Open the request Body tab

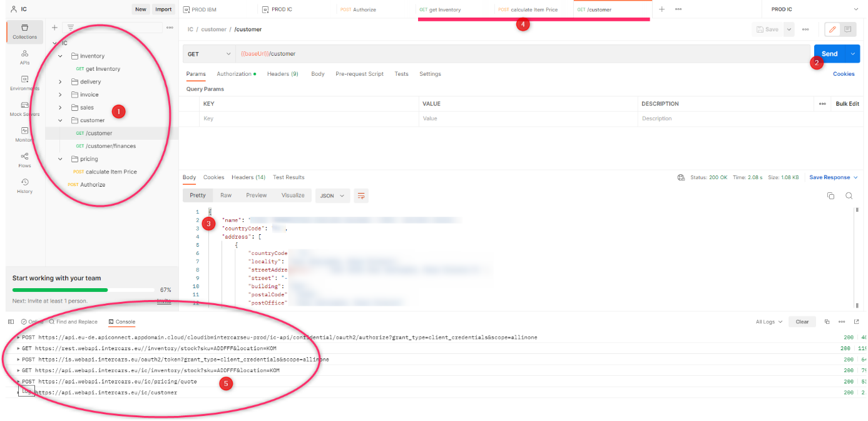tap(318, 74)
